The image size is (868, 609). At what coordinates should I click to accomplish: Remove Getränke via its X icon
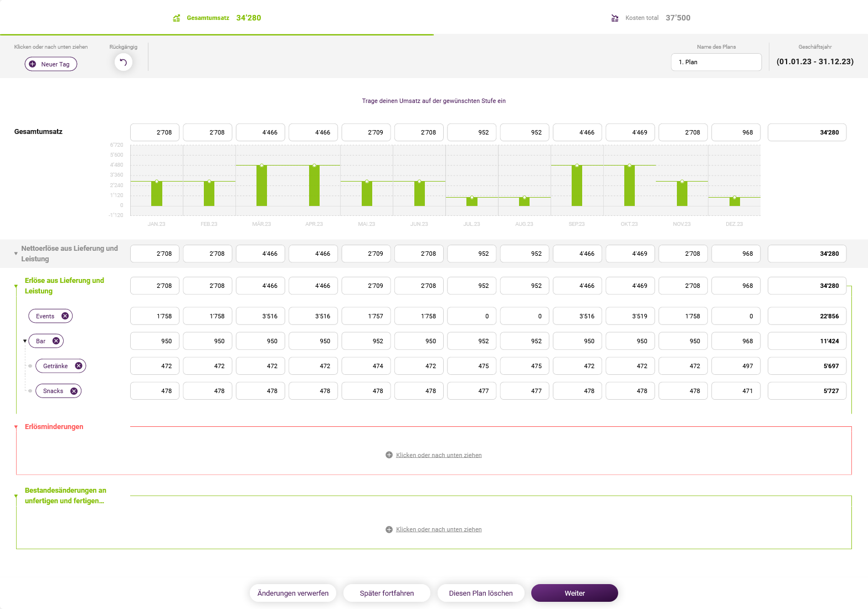pyautogui.click(x=79, y=365)
